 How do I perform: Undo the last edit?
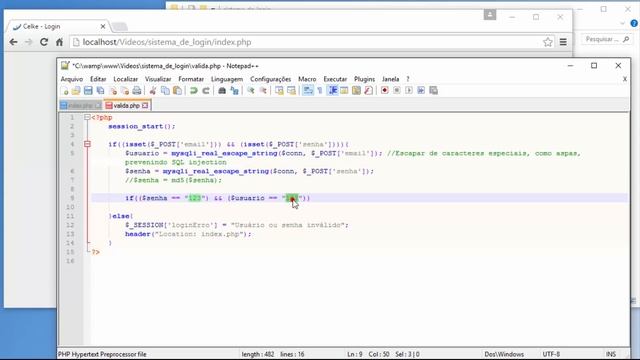[193, 91]
